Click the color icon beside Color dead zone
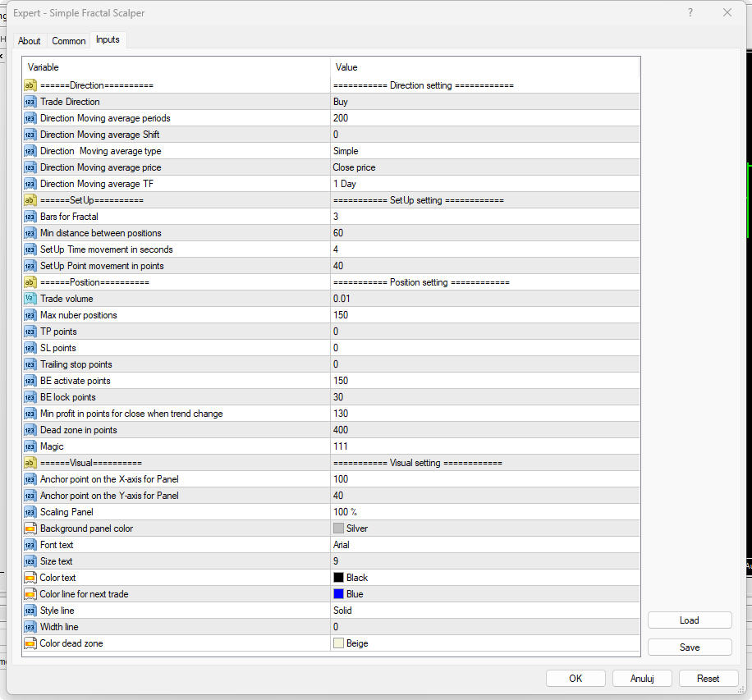752x700 pixels. coord(30,643)
